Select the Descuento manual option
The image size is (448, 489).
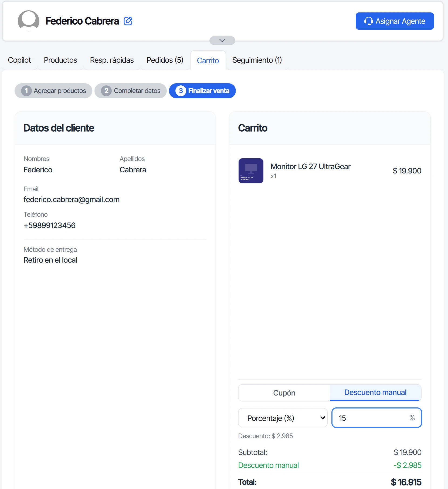coord(375,393)
